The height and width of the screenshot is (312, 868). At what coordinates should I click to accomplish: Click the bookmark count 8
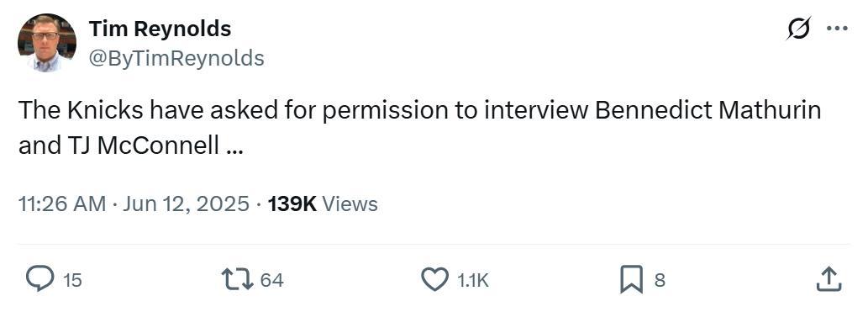[x=660, y=280]
